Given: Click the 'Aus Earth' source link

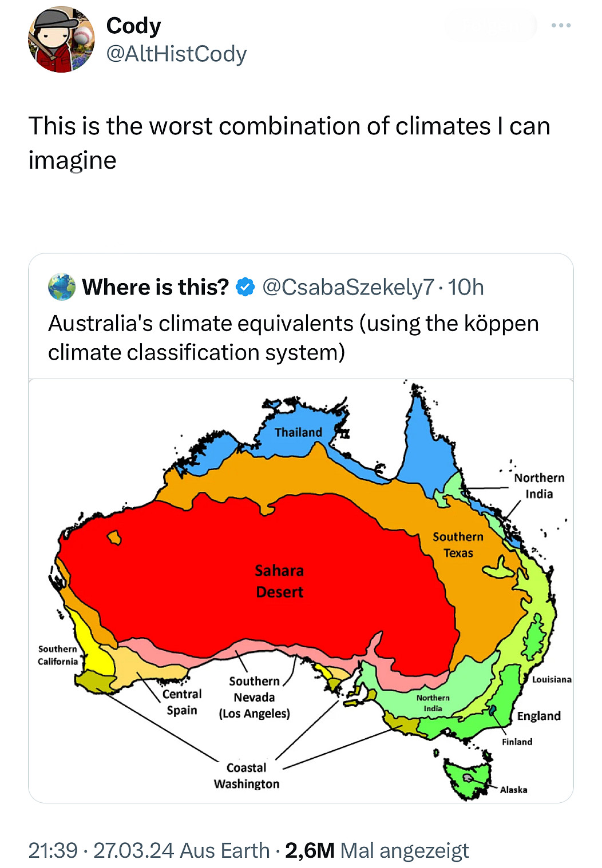Looking at the screenshot, I should point(225,850).
